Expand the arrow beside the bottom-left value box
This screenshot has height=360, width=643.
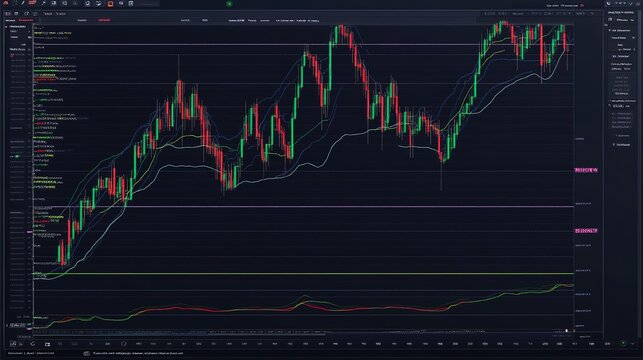click(7, 325)
